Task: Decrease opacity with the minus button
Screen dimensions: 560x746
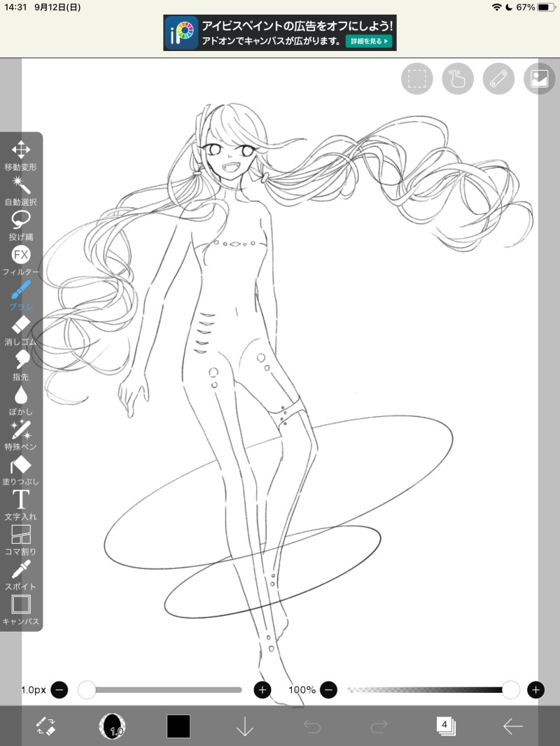Action: [328, 689]
